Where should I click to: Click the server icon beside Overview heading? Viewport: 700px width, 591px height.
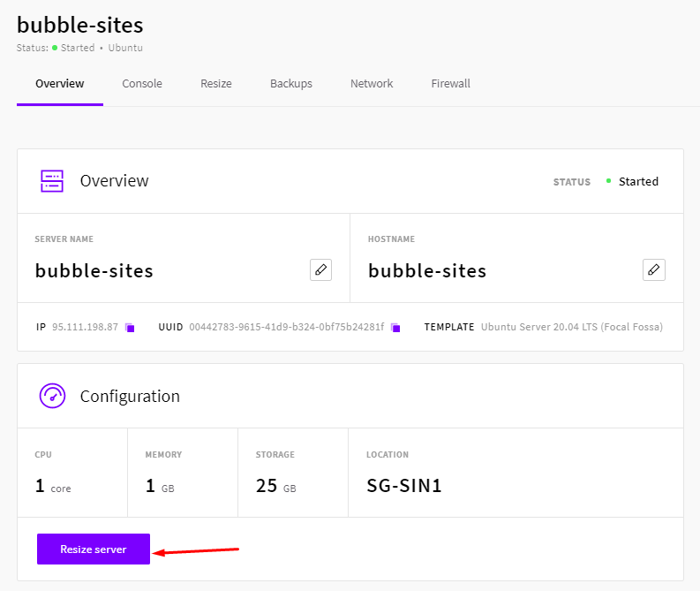[x=52, y=181]
